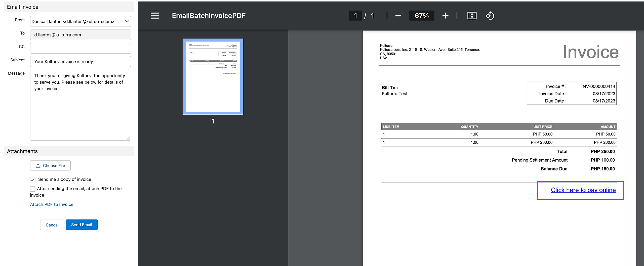644x266 pixels.
Task: Click the Total amount PHP 250.00
Action: click(603, 152)
